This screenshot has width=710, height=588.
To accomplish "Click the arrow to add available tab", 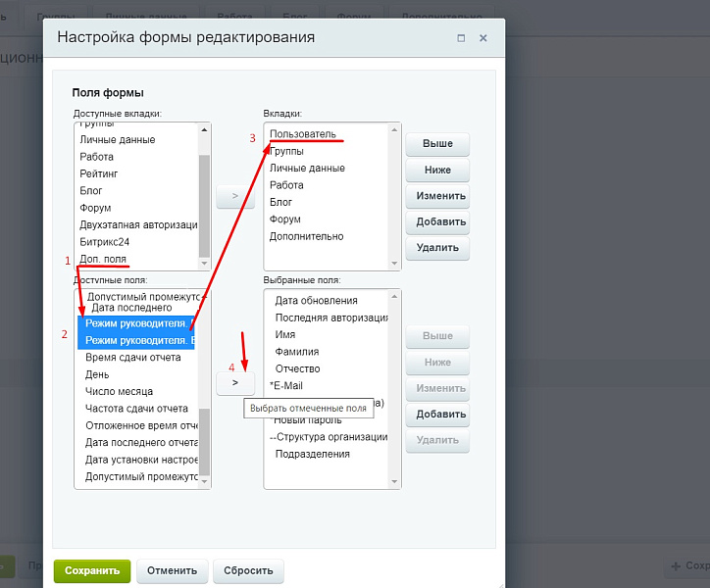I will (235, 196).
